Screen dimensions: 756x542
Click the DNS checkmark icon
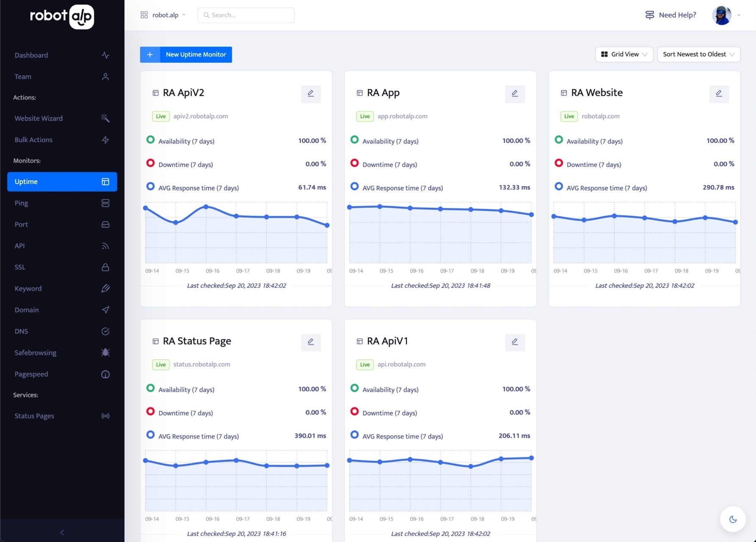[x=105, y=331]
